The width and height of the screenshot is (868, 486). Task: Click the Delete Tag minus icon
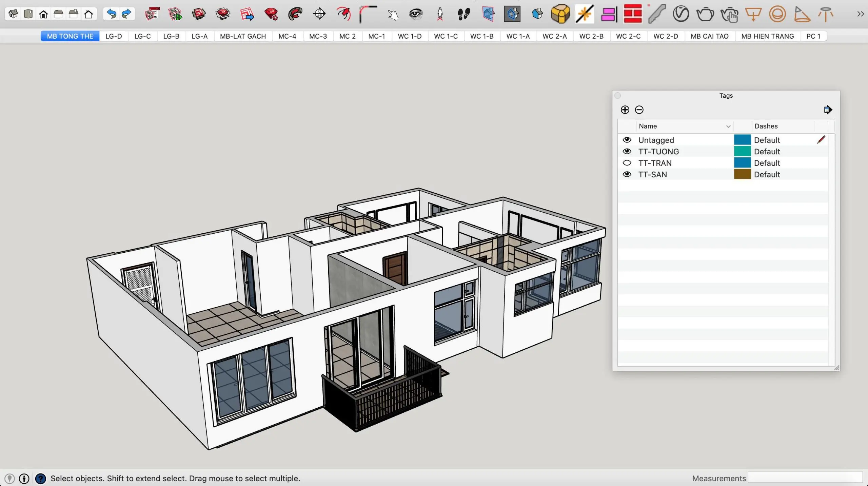[639, 110]
